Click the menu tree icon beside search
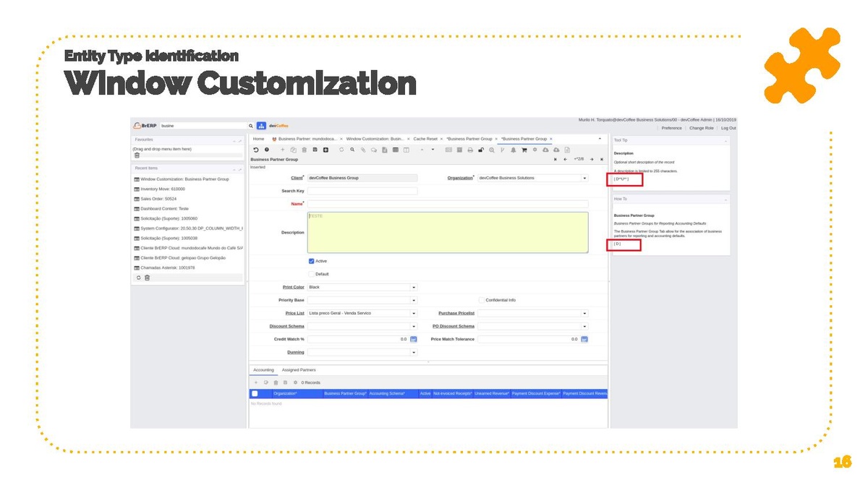Viewport: 868px width, 488px height. [x=261, y=126]
